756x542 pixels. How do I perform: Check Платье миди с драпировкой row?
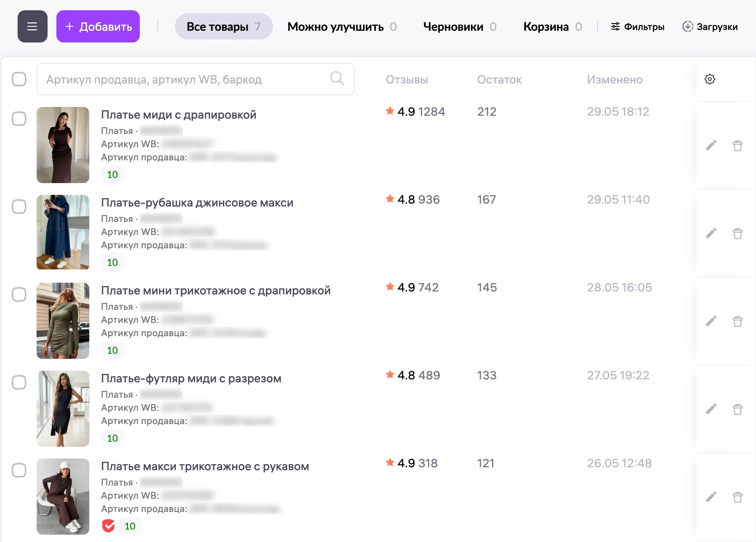pyautogui.click(x=19, y=119)
